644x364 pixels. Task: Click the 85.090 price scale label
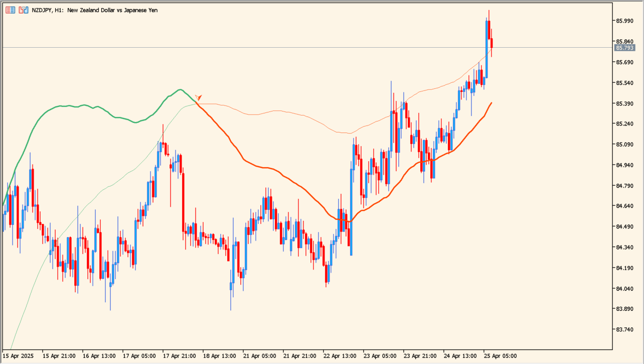coord(624,144)
